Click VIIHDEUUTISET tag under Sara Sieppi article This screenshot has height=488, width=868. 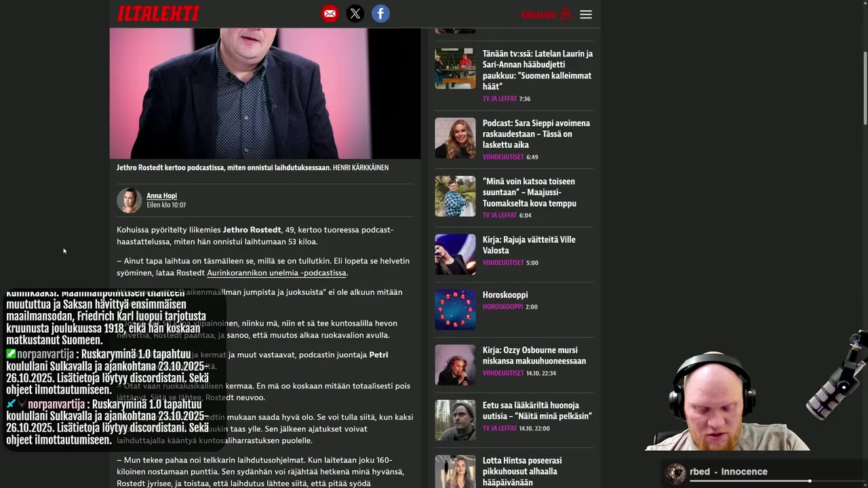point(503,157)
